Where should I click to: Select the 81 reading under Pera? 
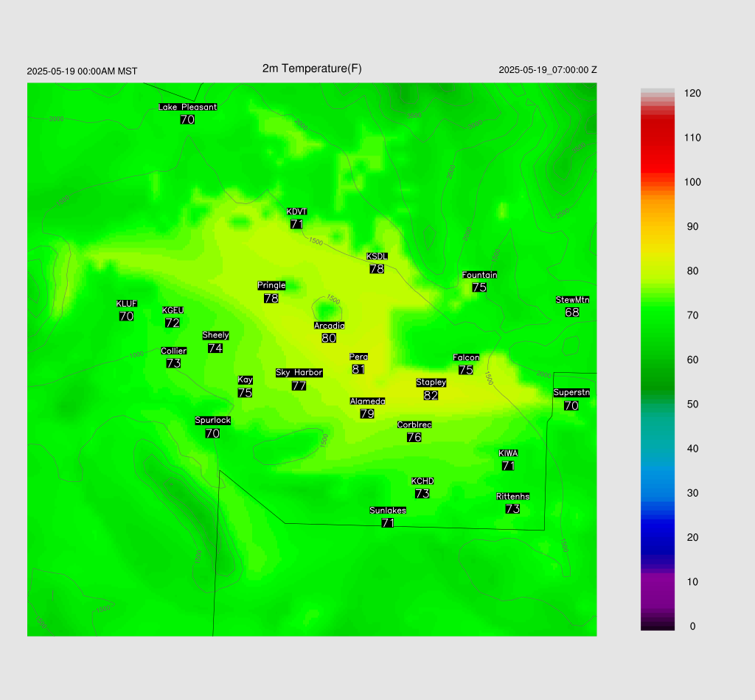[x=358, y=369]
